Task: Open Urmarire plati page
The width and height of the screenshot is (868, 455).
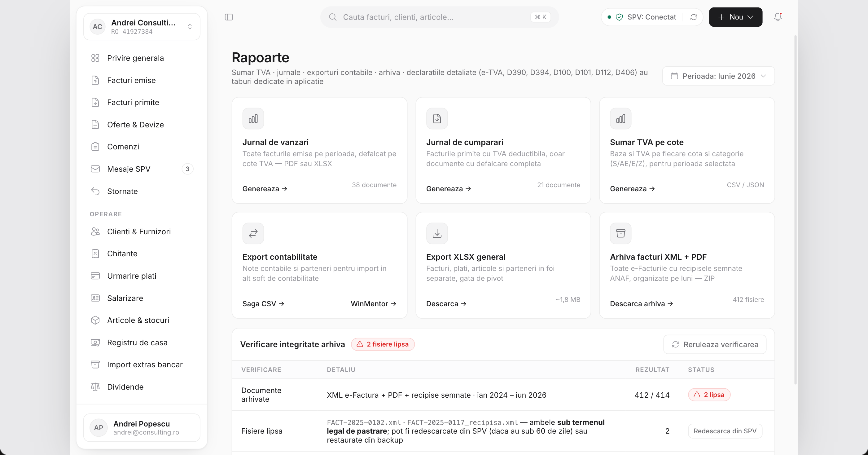Action: click(x=142, y=276)
